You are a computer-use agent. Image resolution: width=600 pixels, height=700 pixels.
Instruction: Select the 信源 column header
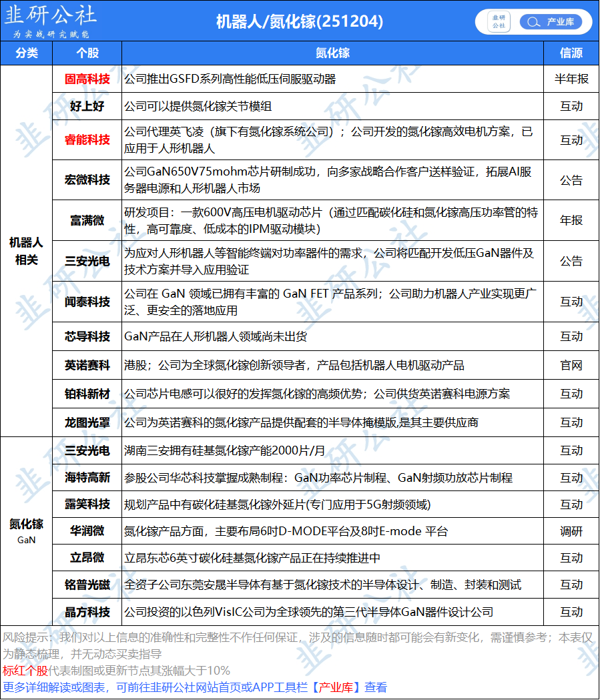coord(571,53)
